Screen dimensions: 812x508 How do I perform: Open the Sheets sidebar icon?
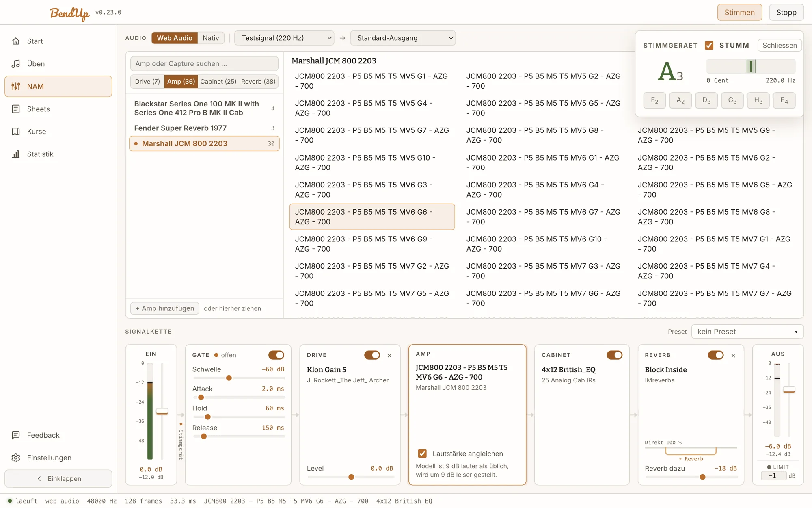(x=16, y=109)
